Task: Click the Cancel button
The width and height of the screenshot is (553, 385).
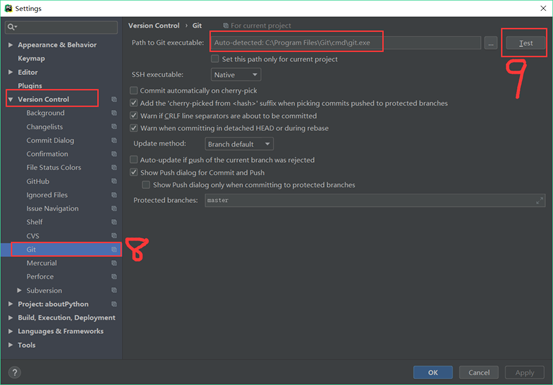Action: pyautogui.click(x=479, y=372)
